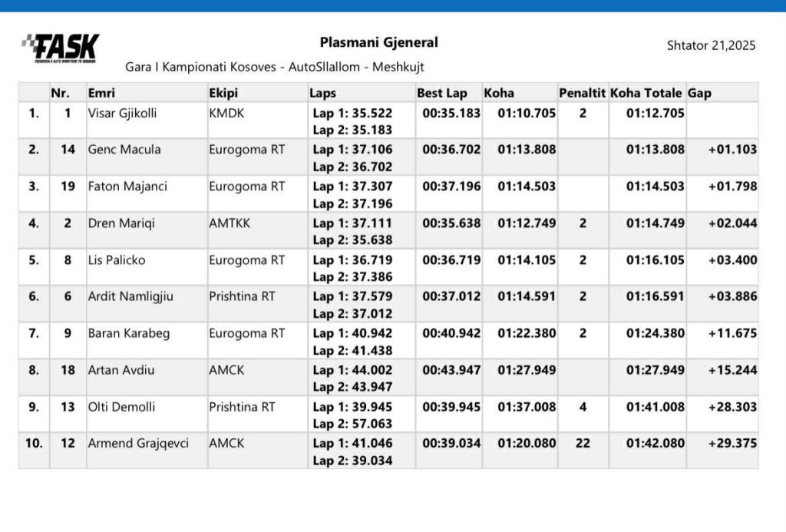Click Lis Palicko's best lap 00:36.719
Viewport: 786px width, 532px height.
point(451,260)
